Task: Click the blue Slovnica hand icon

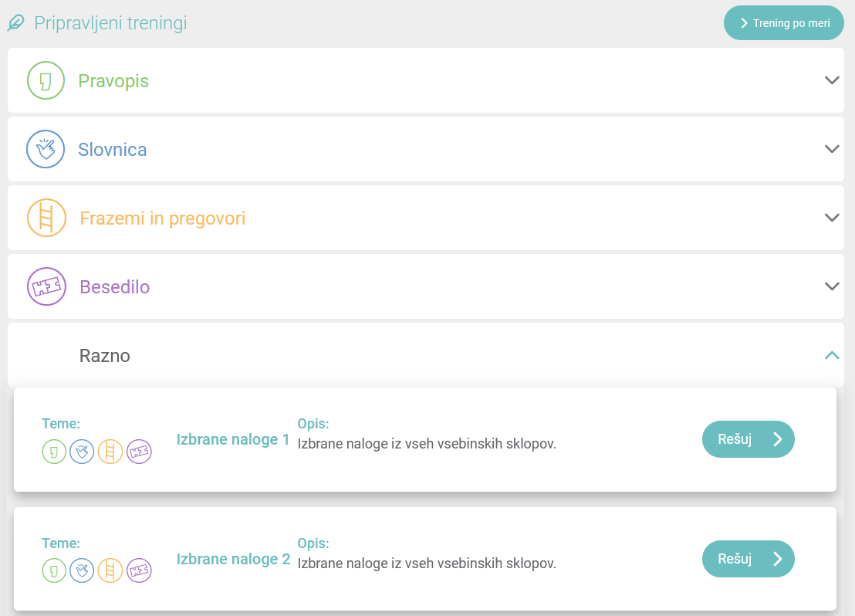Action: tap(46, 149)
